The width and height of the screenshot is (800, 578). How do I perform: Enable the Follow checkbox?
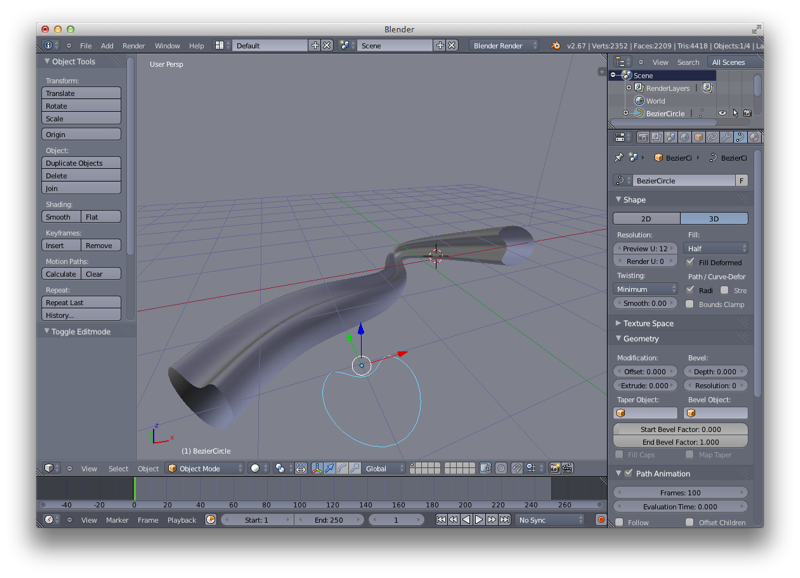[620, 522]
